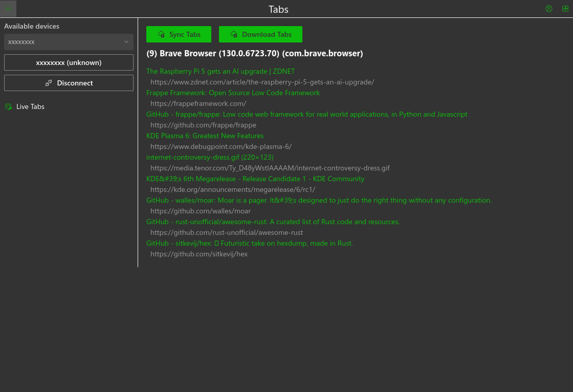Disconnect from the current device

point(69,83)
